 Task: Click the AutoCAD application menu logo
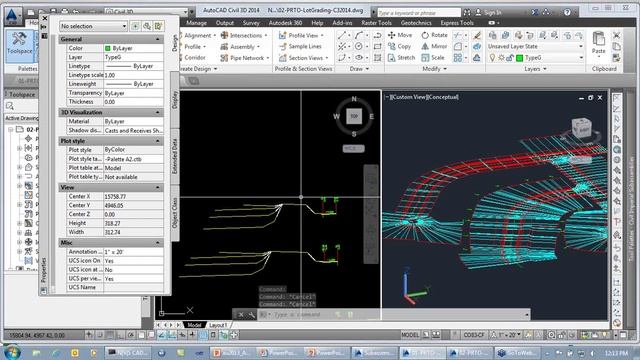[x=11, y=16]
